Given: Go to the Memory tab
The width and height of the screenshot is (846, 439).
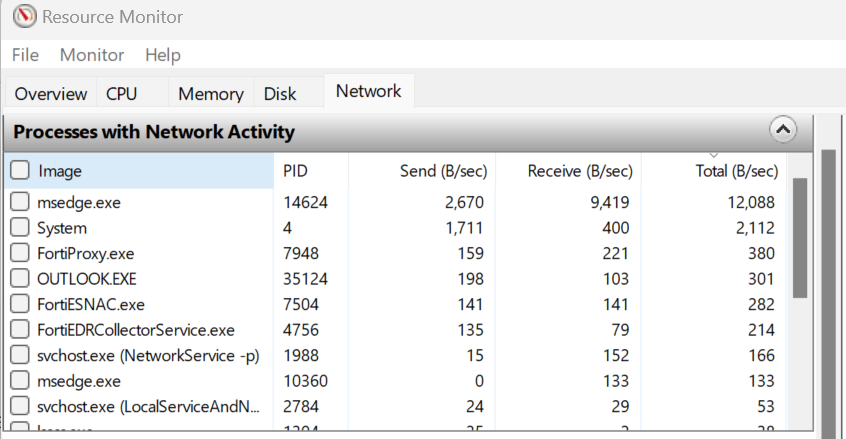Looking at the screenshot, I should tap(210, 94).
